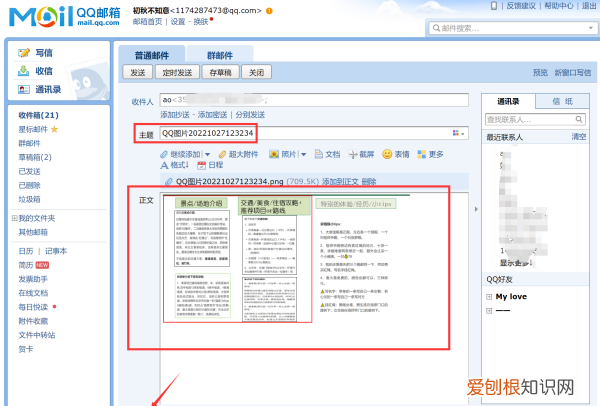Screen dimensions: 600x406
Task: Click the 通讯录 contacts card icon
Action: [x=24, y=90]
